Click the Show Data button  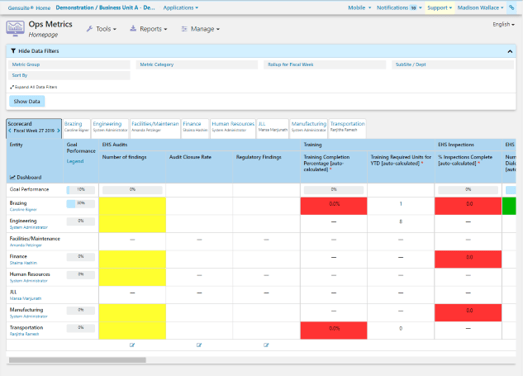point(27,101)
